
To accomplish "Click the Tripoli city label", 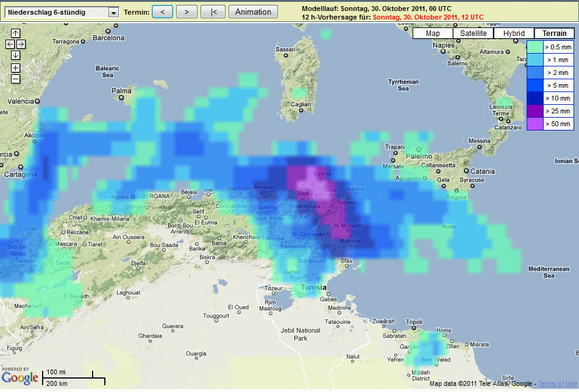I will coord(414,322).
